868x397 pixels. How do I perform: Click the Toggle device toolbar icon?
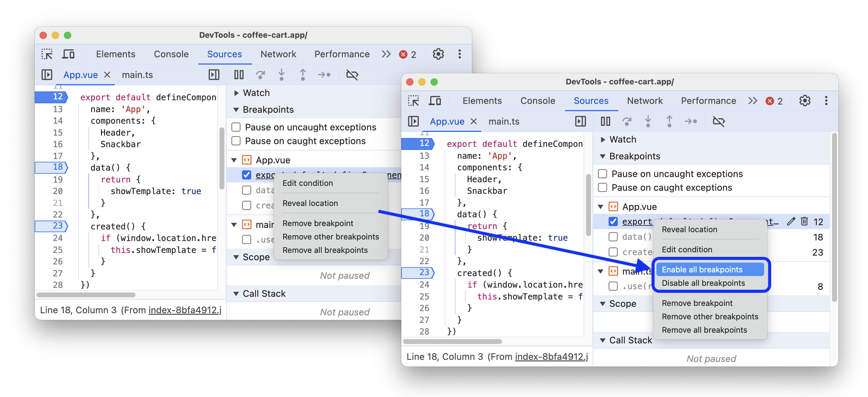pyautogui.click(x=69, y=54)
